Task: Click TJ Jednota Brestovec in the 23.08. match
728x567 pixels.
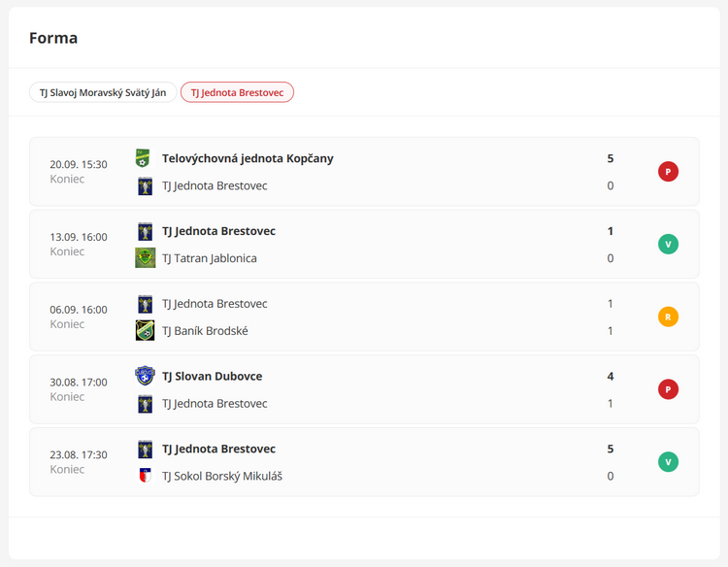Action: 218,450
